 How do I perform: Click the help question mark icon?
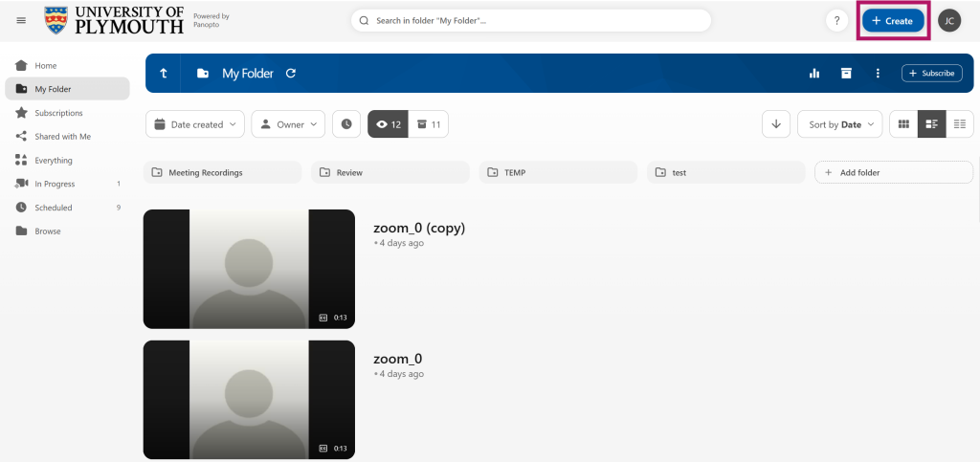pos(836,21)
